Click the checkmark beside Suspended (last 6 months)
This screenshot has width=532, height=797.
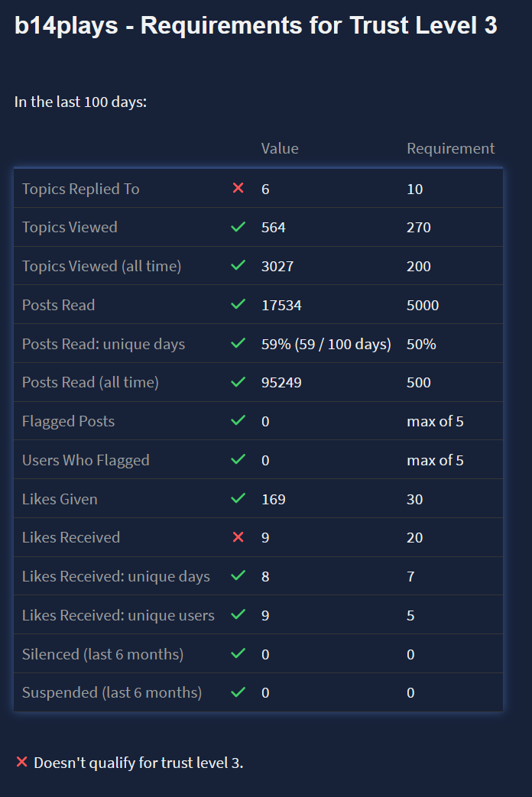(238, 692)
